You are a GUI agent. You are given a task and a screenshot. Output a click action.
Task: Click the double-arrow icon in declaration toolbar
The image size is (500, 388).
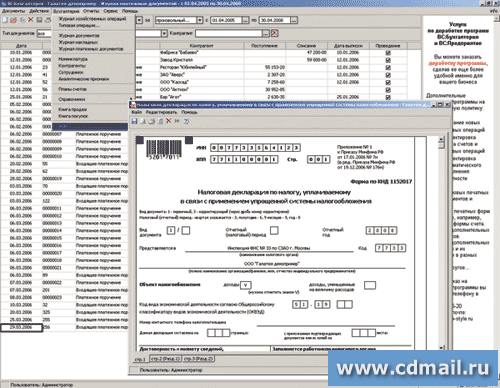(177, 121)
